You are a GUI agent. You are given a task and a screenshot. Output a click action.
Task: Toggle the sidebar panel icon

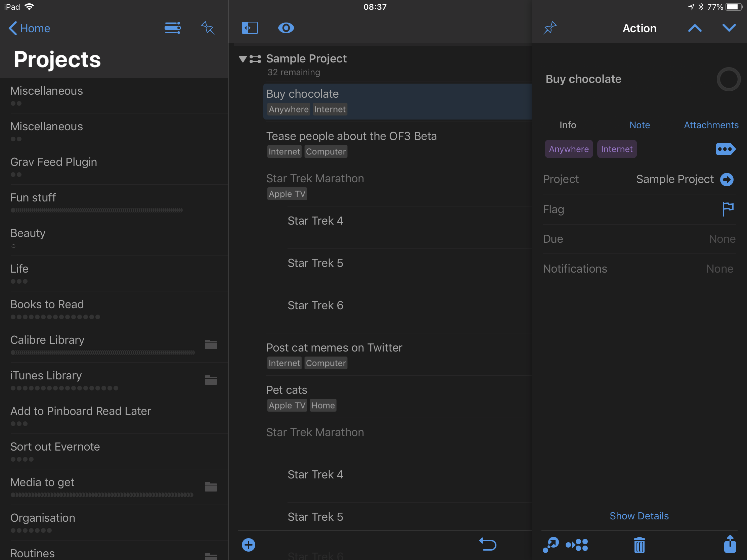point(250,28)
